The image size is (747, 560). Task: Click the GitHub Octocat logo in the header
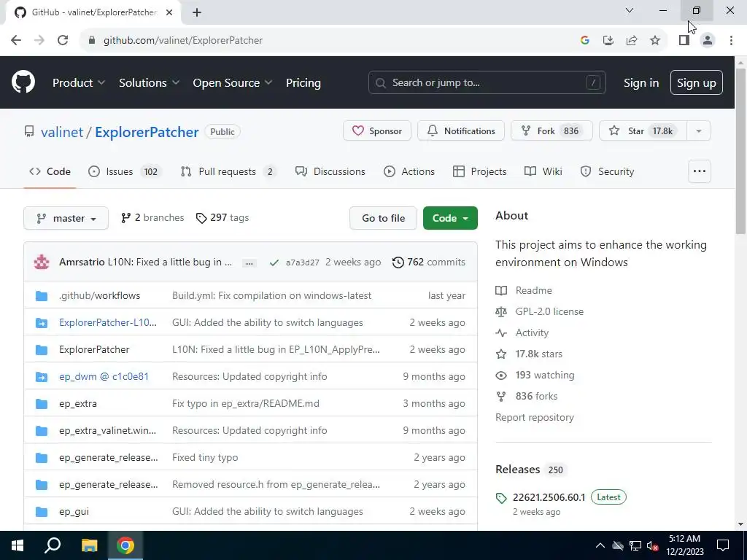coord(23,82)
